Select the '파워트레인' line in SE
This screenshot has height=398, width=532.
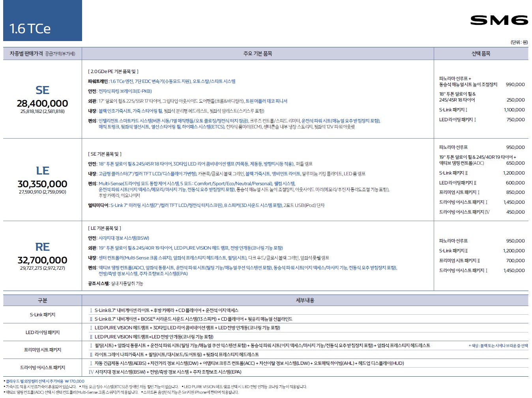(x=161, y=81)
